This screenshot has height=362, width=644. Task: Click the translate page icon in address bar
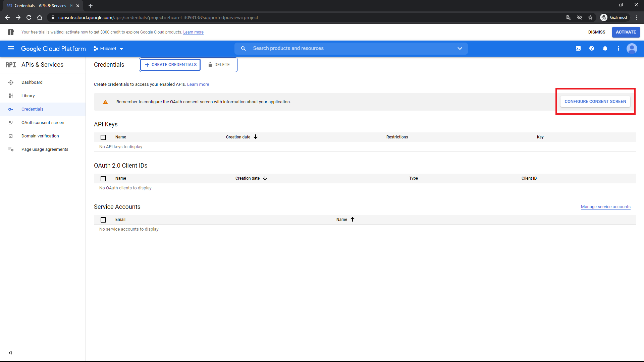click(569, 17)
